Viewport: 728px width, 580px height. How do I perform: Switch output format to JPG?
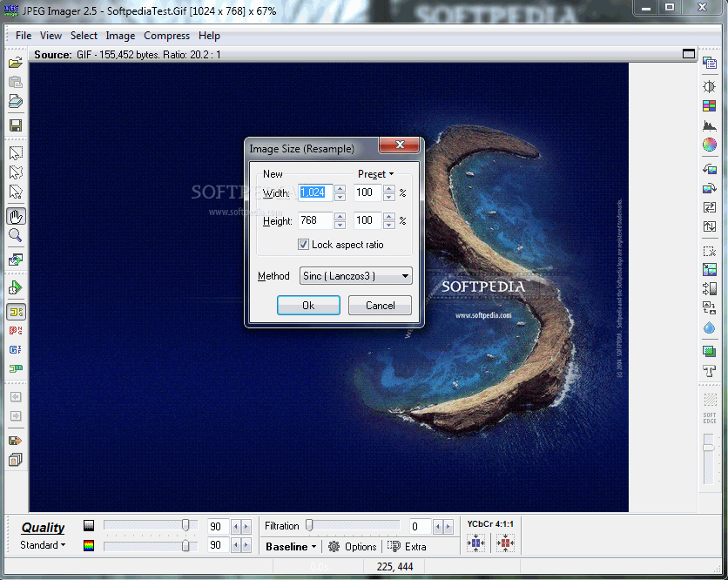pos(16,312)
